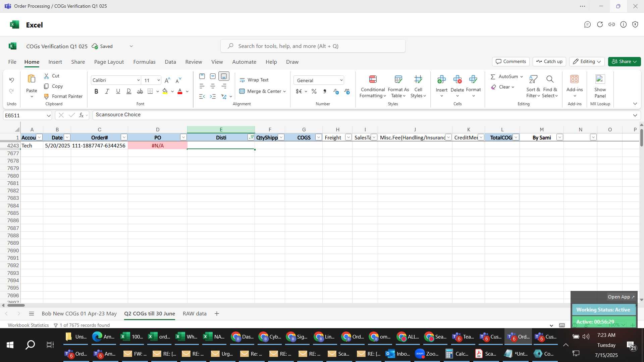The image size is (644, 362).
Task: Expand the Name Box dropdown
Action: coord(49,116)
